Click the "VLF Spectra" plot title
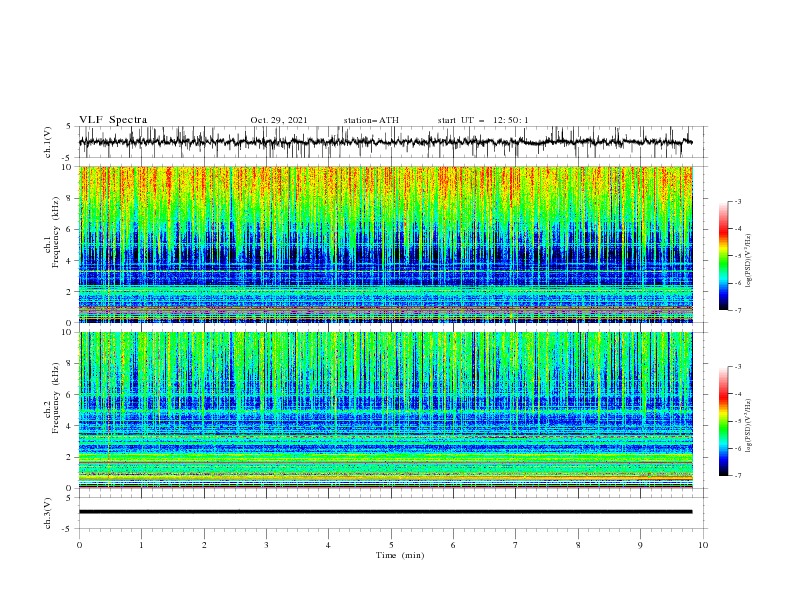Screen dimensions: 792x612 point(113,120)
